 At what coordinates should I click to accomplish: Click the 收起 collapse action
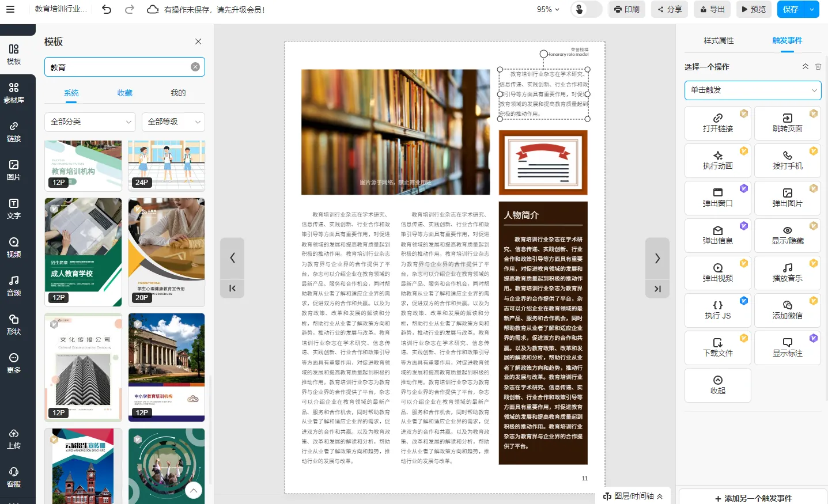coord(718,385)
